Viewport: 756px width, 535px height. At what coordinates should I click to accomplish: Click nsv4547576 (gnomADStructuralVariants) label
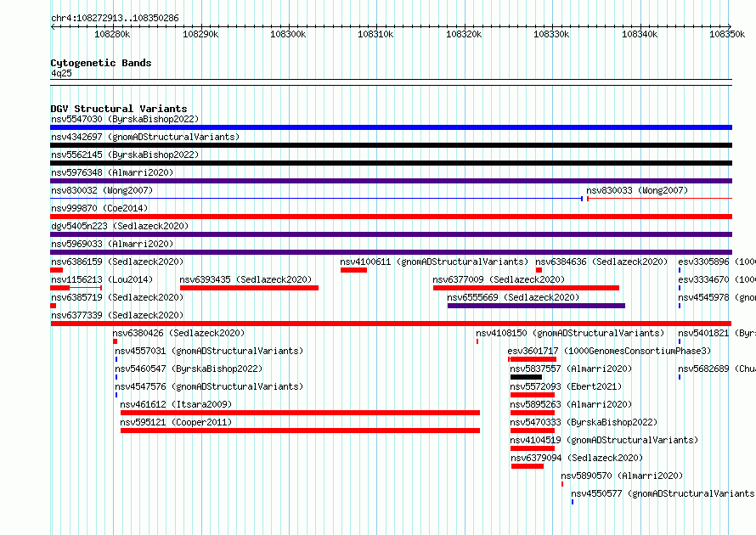[x=209, y=386]
